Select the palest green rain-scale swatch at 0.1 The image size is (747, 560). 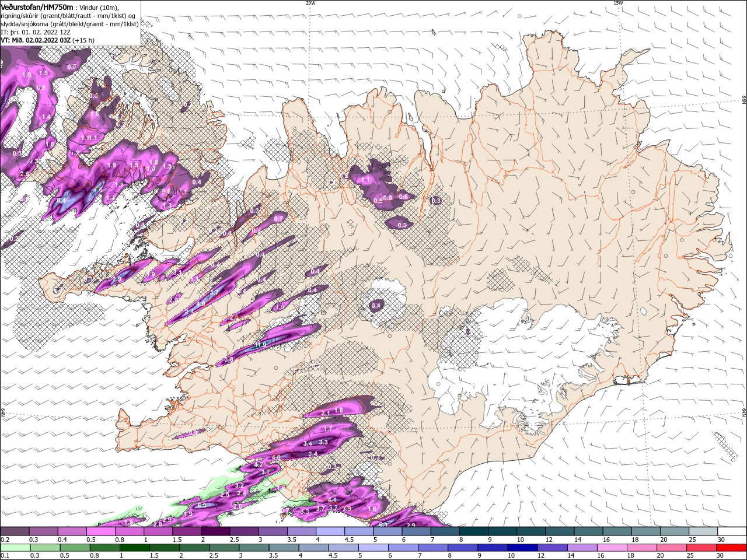15,548
